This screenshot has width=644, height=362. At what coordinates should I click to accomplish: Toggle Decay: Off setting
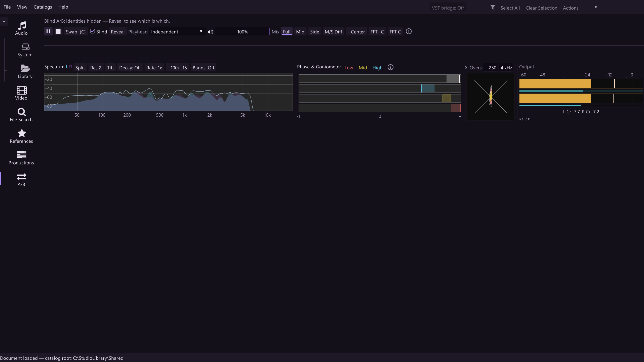(x=130, y=68)
